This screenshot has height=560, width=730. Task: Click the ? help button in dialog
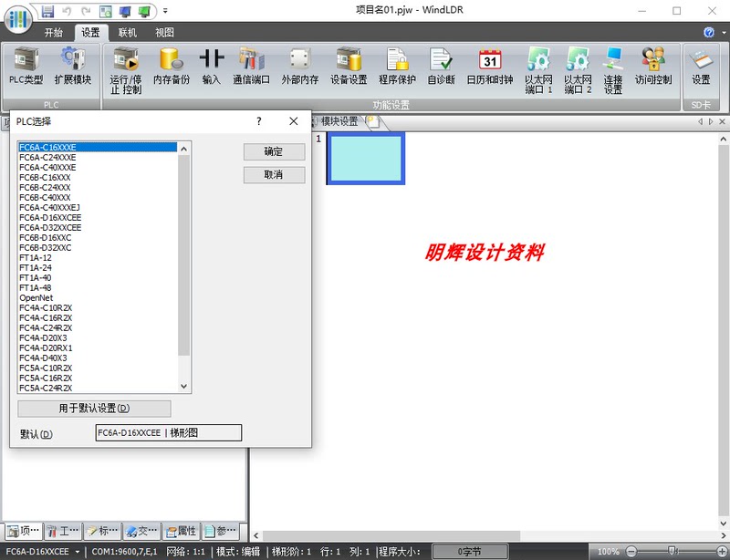[x=259, y=121]
